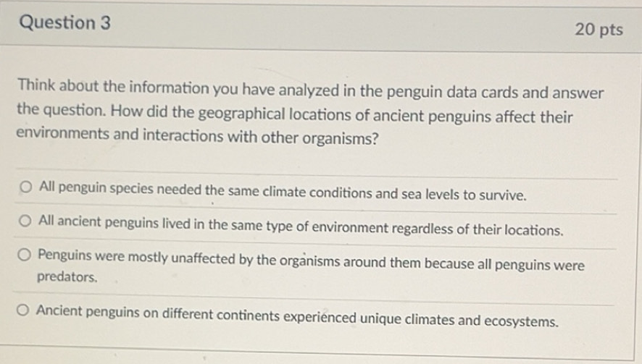Image resolution: width=642 pixels, height=364 pixels.
Task: Click the word 'predators.' on the wrapped answer line
Action: tap(67, 276)
